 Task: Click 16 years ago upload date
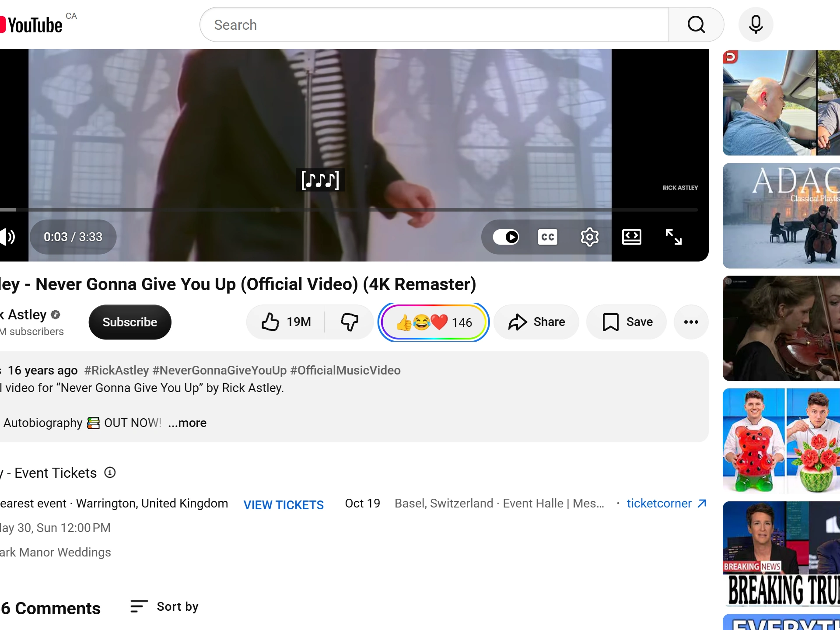click(x=43, y=370)
